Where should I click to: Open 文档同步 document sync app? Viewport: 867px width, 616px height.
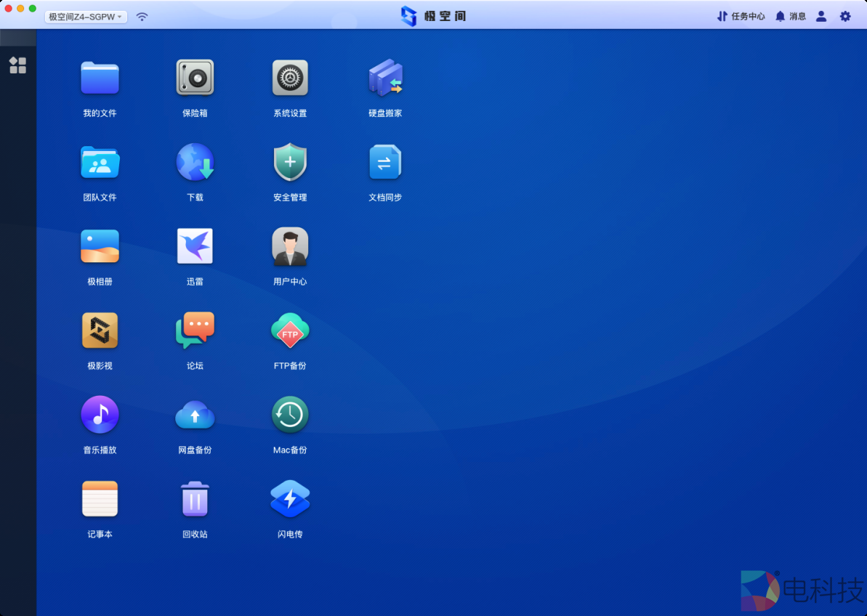point(385,162)
